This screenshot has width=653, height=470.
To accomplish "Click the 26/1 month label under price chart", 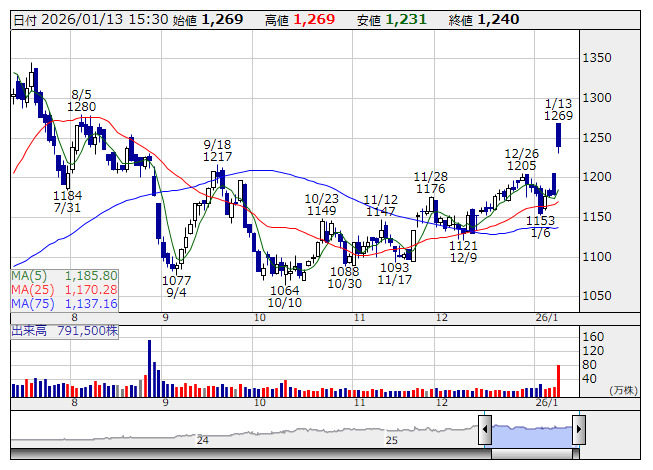I will (x=547, y=318).
